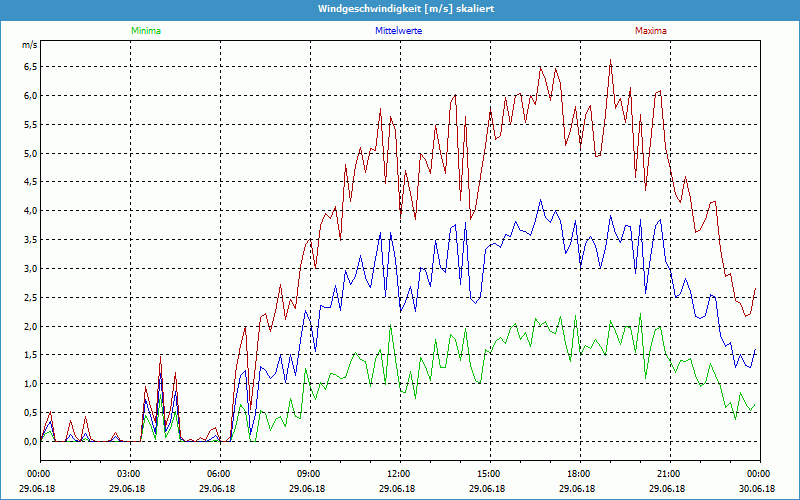This screenshot has width=800, height=500.
Task: Click the 30.06.18 date label
Action: click(x=758, y=489)
